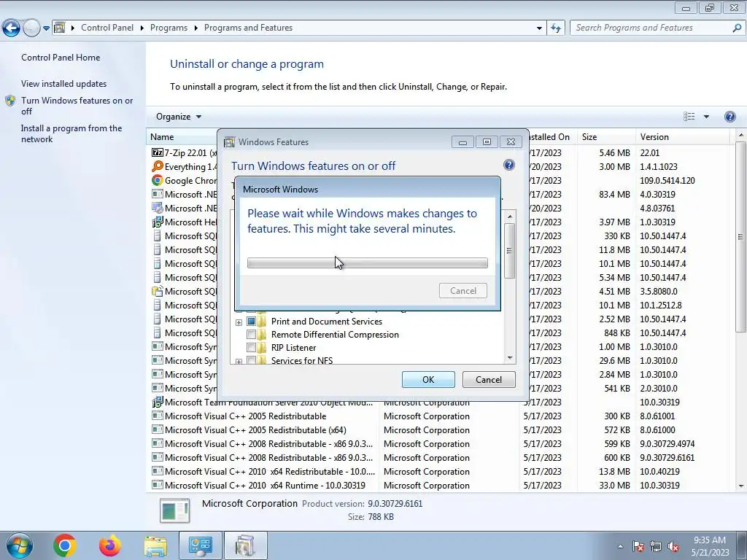Click Cancel in the Microsoft Windows progress dialog
Image resolution: width=747 pixels, height=560 pixels.
click(463, 290)
